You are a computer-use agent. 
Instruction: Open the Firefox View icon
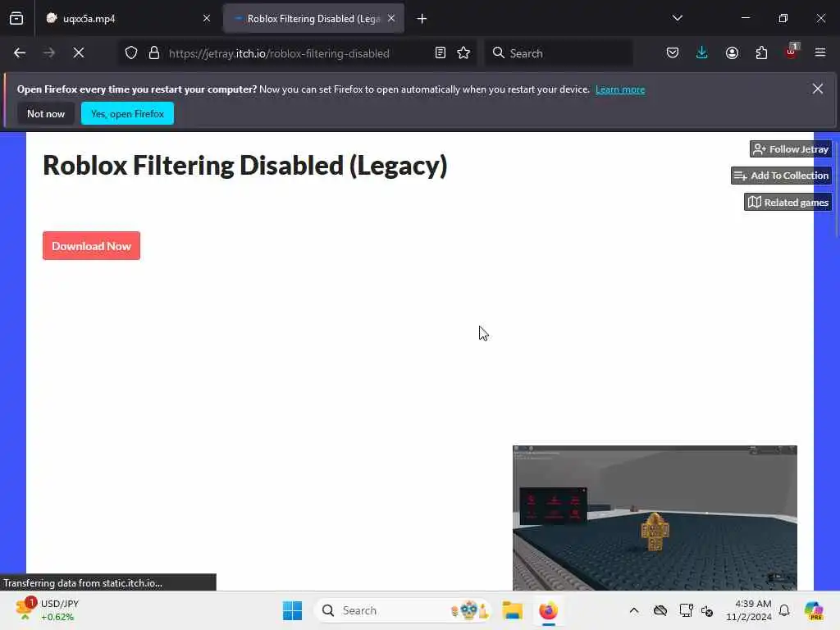tap(16, 19)
